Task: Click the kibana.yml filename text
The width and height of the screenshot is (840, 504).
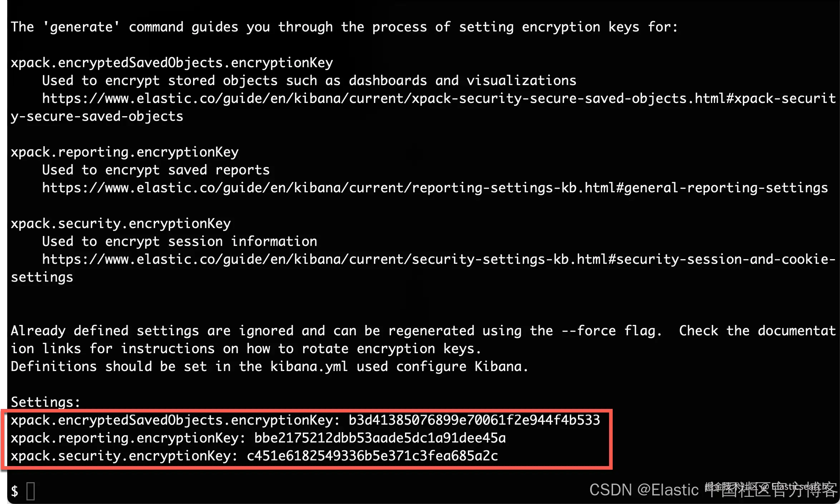Action: tap(309, 367)
